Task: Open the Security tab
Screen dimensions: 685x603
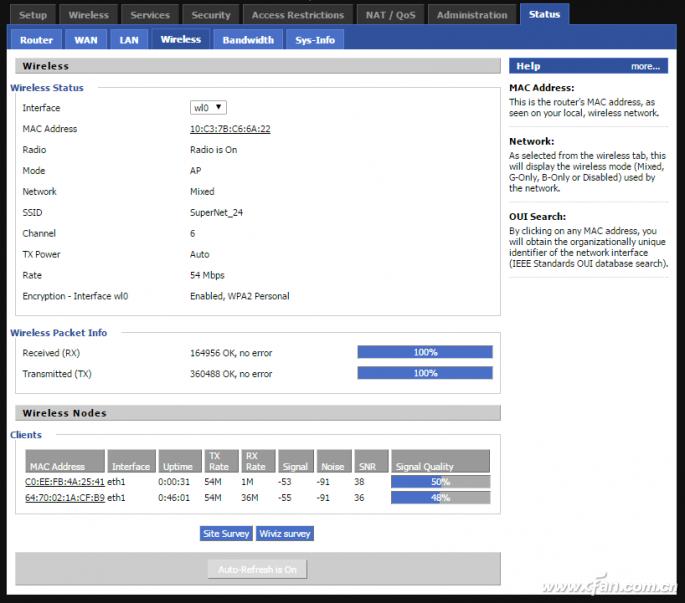Action: point(211,15)
